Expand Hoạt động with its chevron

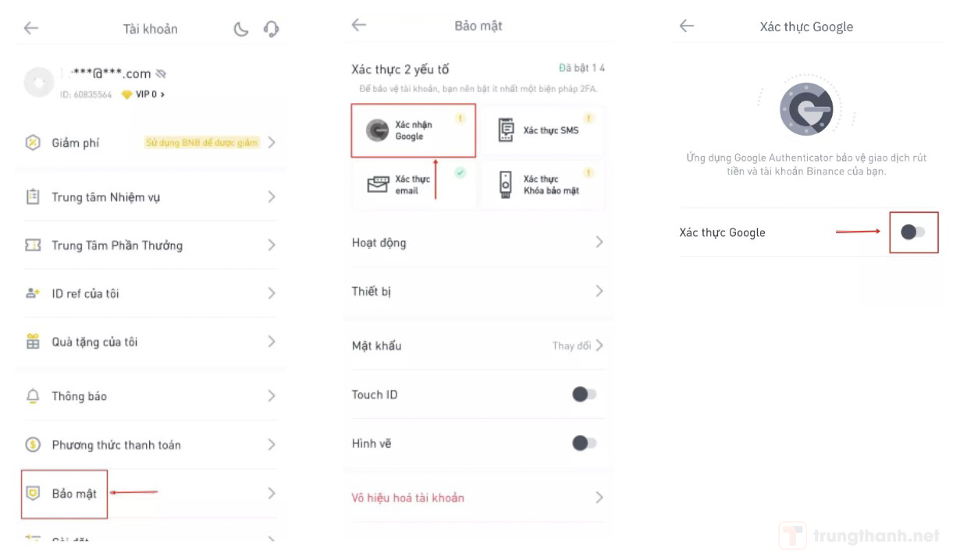pyautogui.click(x=599, y=243)
